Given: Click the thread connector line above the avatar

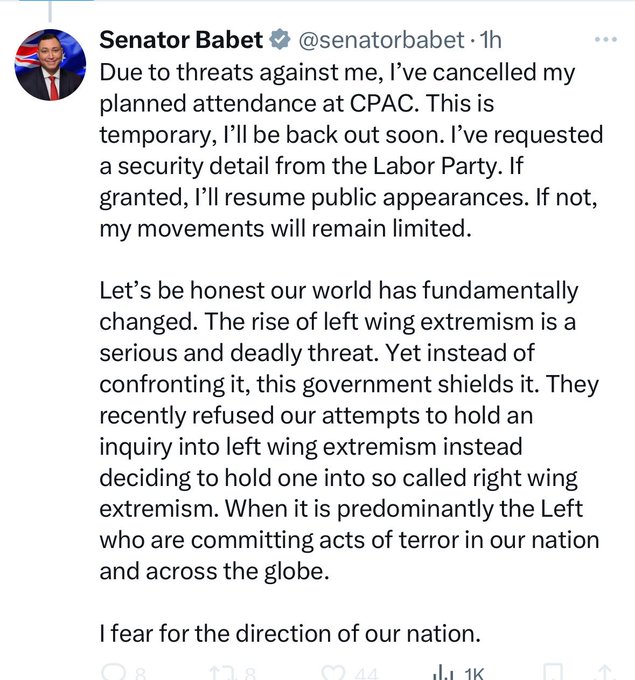Looking at the screenshot, I should pos(50,13).
